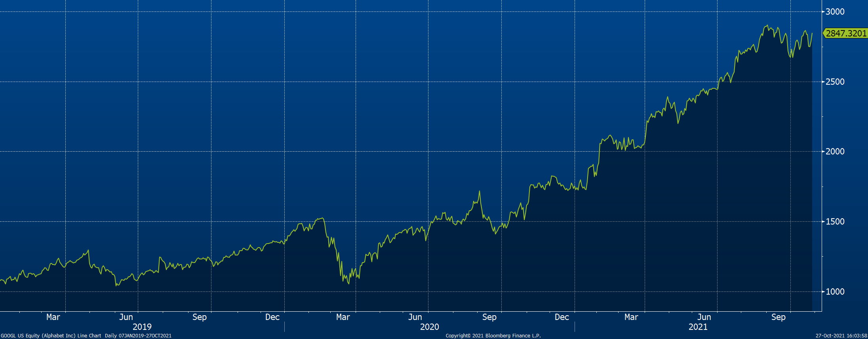The image size is (868, 339).
Task: Click the 'Line Chart' footer text
Action: click(89, 336)
